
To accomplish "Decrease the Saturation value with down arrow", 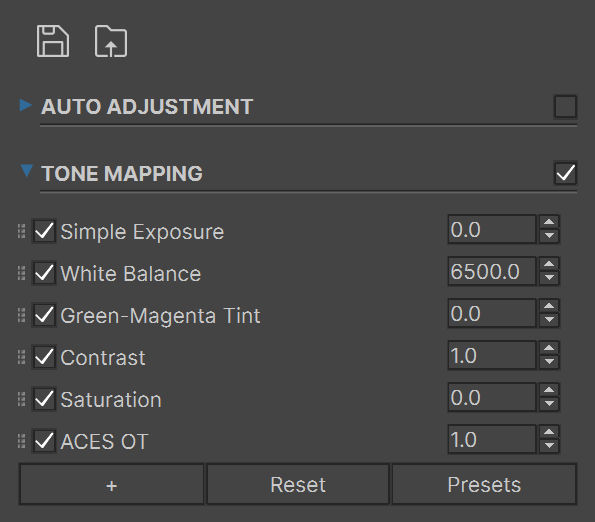I will click(549, 404).
